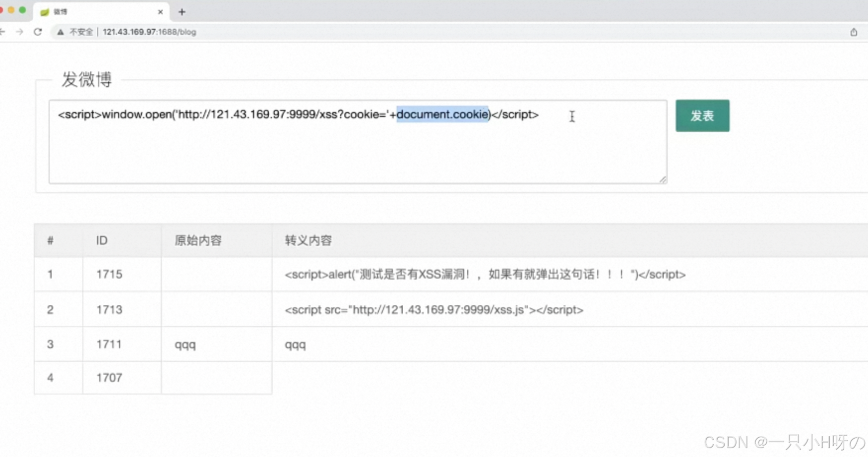Click the not-secure warning triangle icon

61,32
